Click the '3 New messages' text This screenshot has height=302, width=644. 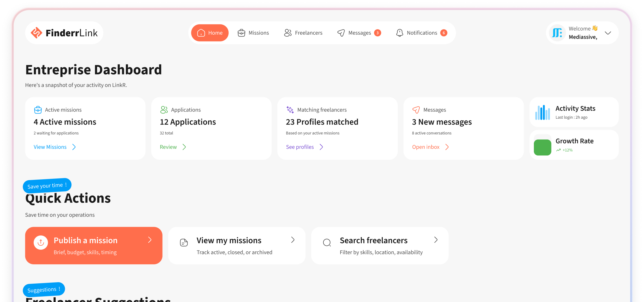442,122
